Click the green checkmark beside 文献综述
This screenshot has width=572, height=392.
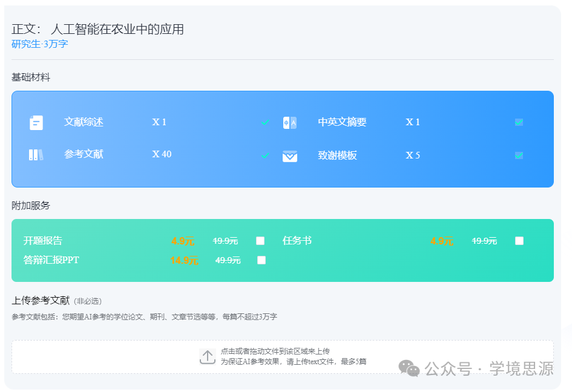[265, 122]
